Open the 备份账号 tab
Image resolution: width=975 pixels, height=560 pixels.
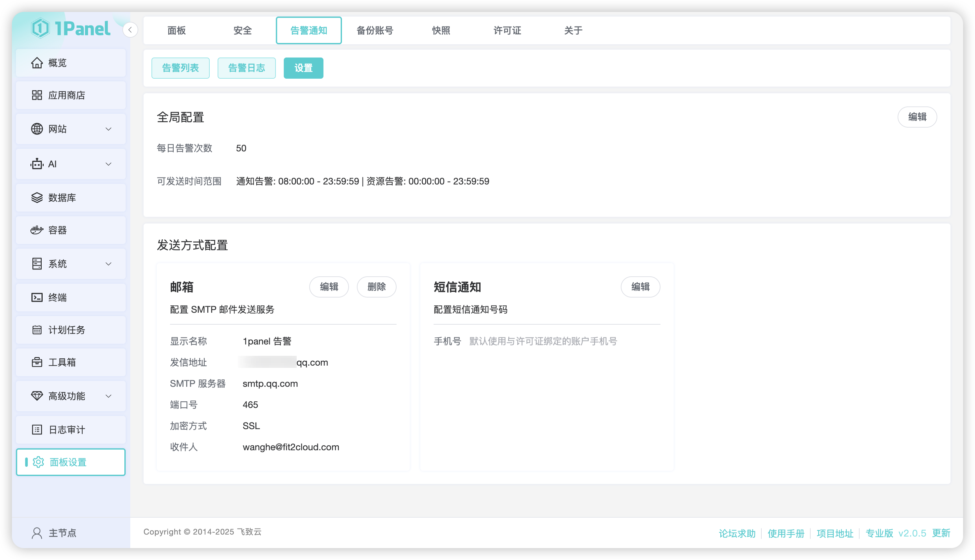[x=375, y=30]
